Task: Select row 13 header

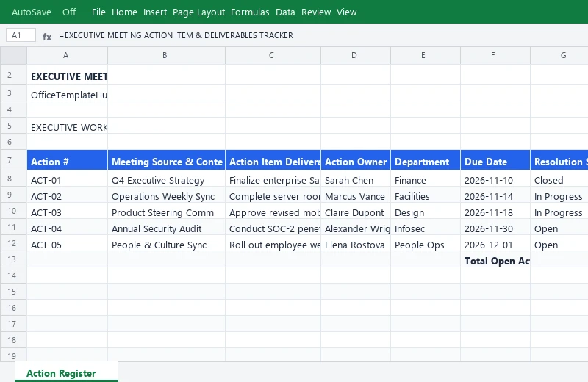Action: [x=13, y=259]
